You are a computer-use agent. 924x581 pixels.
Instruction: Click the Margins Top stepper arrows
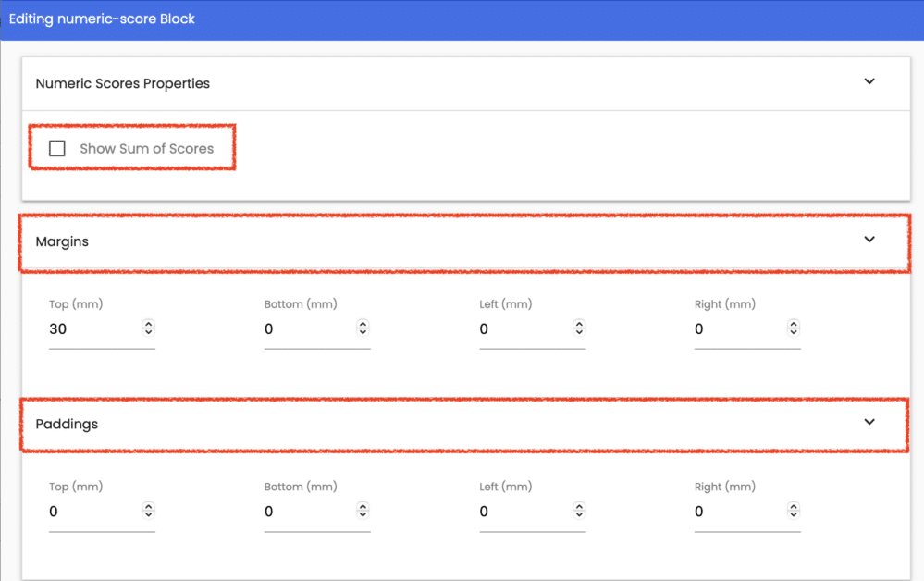pos(149,328)
